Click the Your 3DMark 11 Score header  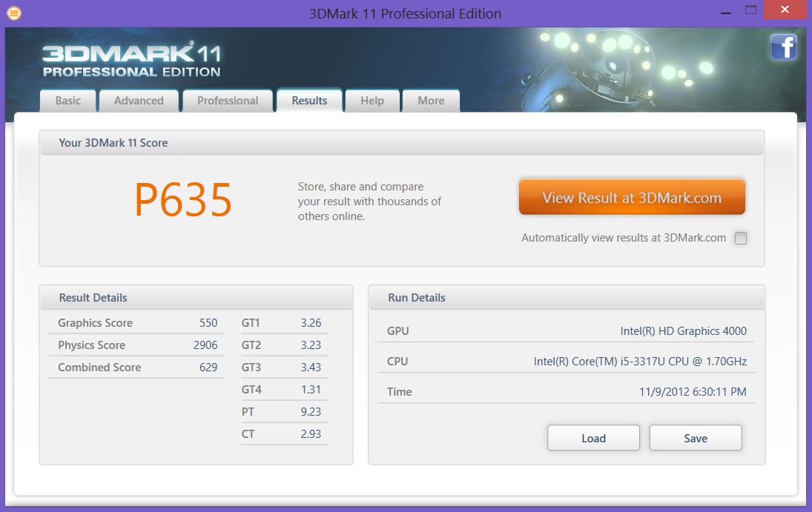click(x=402, y=143)
